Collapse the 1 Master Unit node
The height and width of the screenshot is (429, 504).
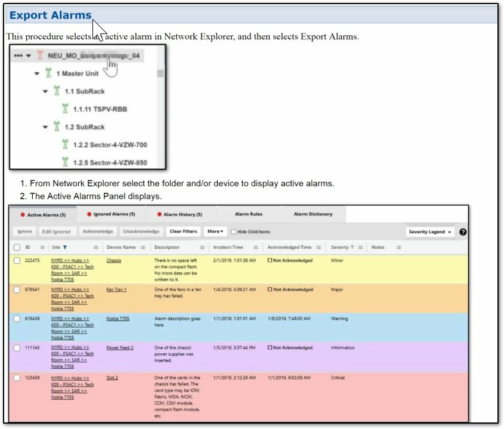pos(37,73)
